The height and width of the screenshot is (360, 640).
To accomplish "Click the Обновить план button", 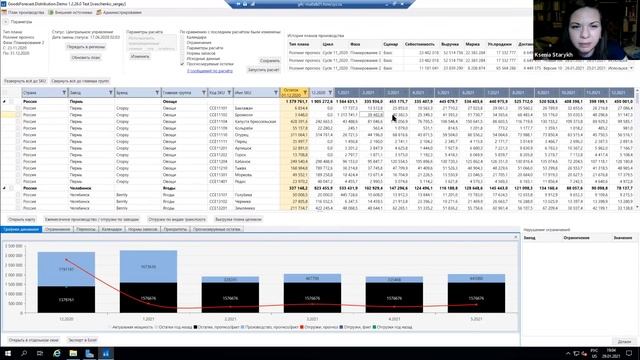I will [x=86, y=58].
